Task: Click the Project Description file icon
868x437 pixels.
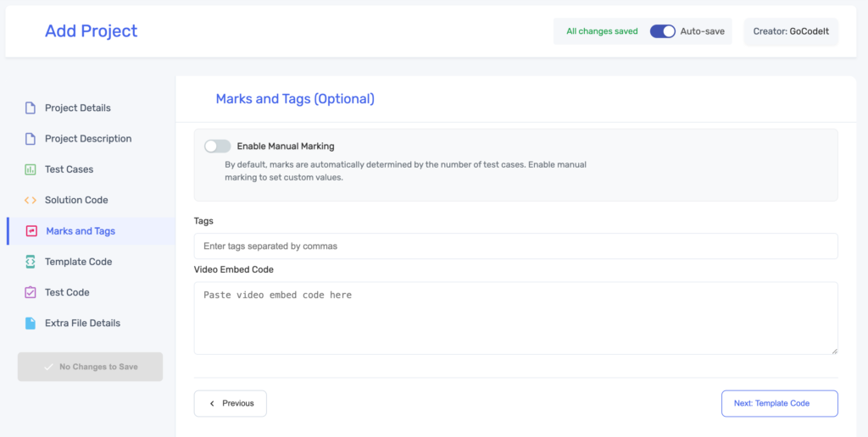Action: 31,139
